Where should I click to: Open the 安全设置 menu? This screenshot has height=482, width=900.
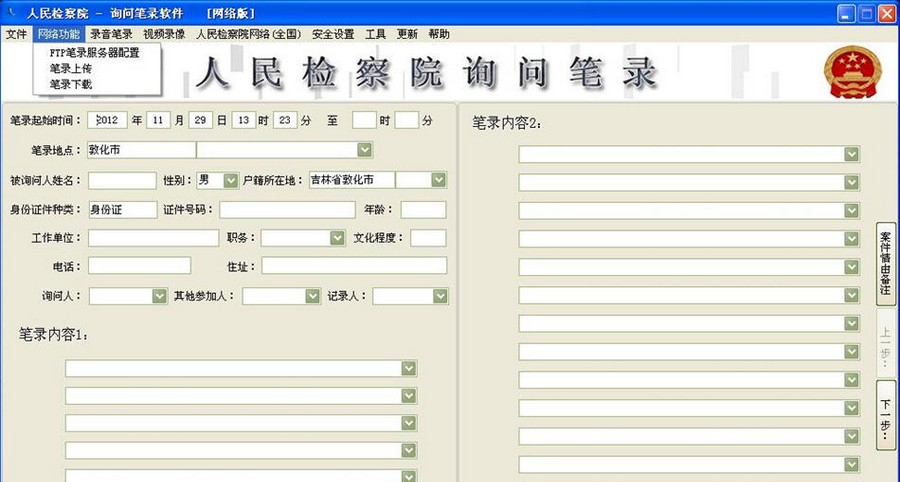click(333, 34)
